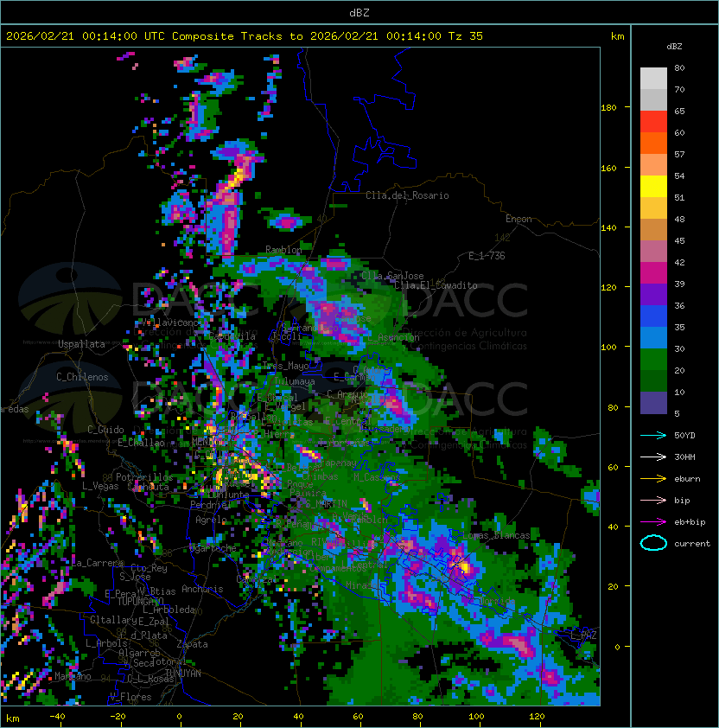
Task: Click the 'Agrelo' map label
Action: (211, 520)
